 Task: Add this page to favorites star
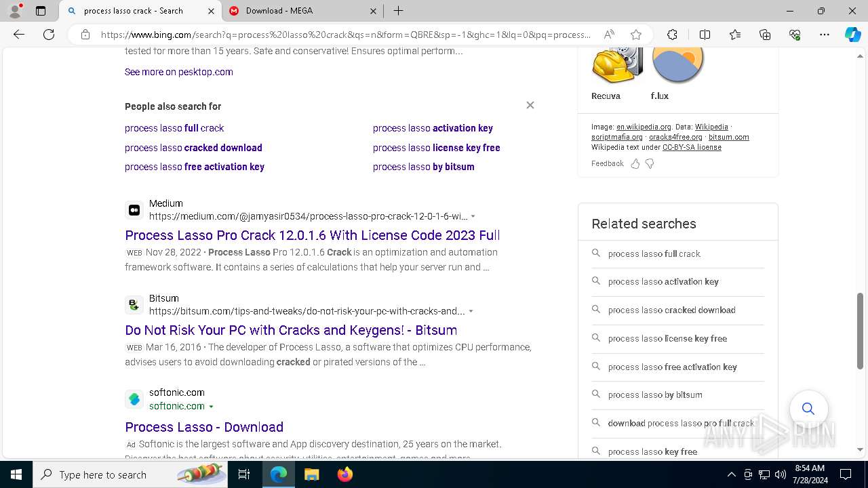point(635,35)
